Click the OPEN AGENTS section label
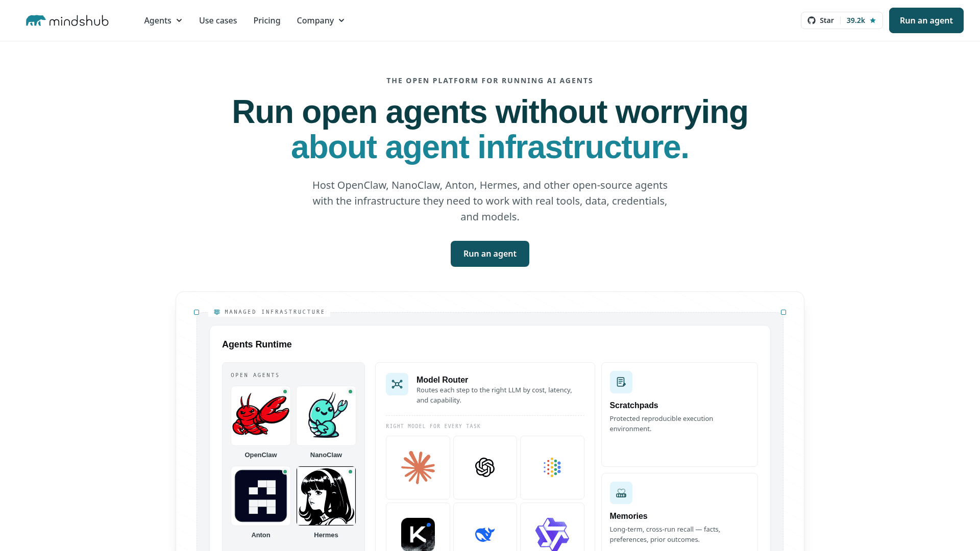980x551 pixels. (x=255, y=375)
